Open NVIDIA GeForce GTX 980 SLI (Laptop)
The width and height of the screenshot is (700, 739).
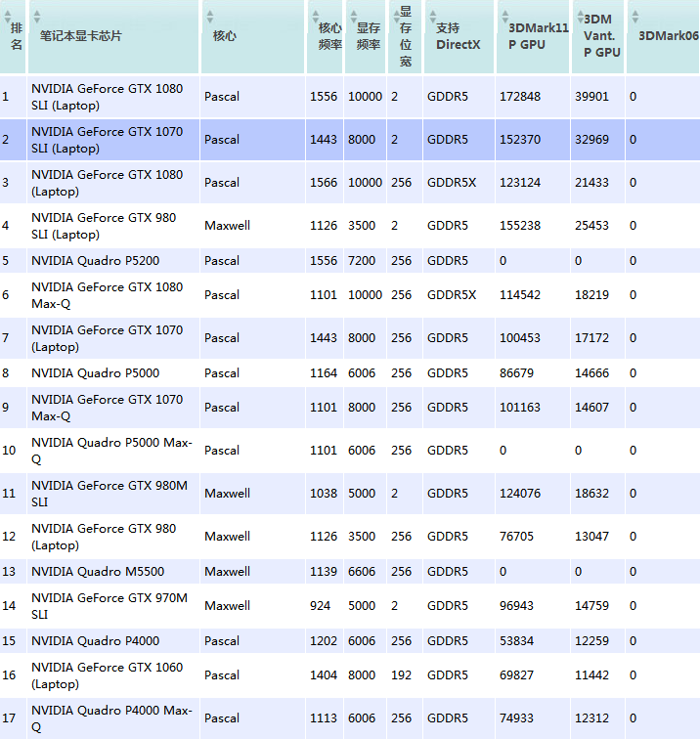pos(104,226)
